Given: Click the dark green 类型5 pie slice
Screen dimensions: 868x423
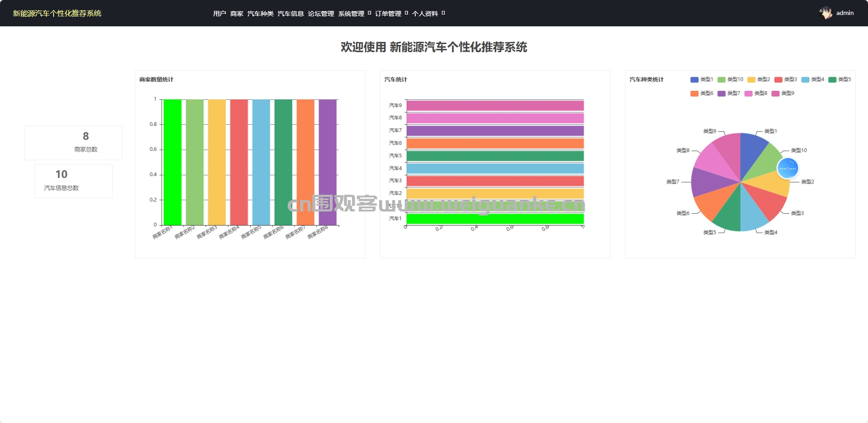Looking at the screenshot, I should (x=730, y=213).
